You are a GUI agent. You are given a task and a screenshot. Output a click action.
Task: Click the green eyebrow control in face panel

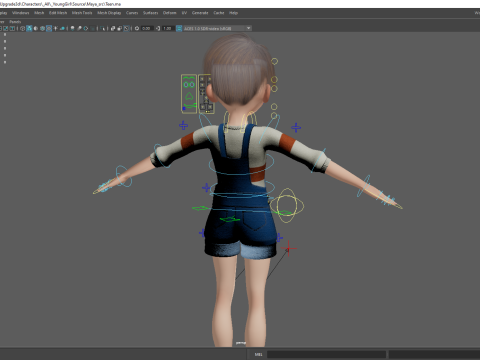(189, 78)
